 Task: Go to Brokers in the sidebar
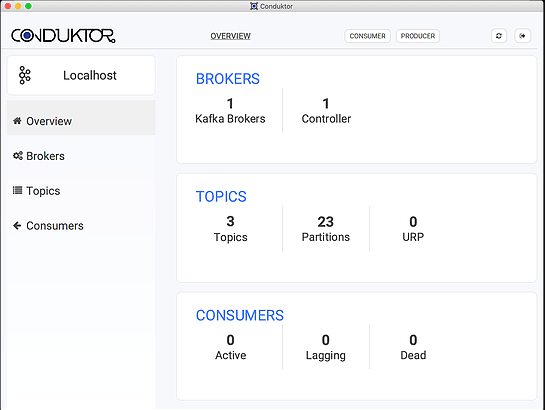(x=81, y=156)
